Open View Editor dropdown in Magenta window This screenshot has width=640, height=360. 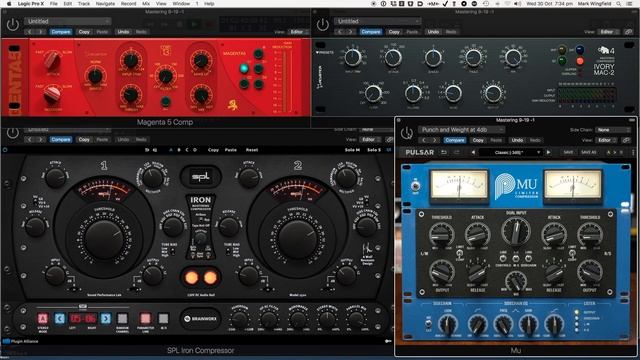click(298, 32)
